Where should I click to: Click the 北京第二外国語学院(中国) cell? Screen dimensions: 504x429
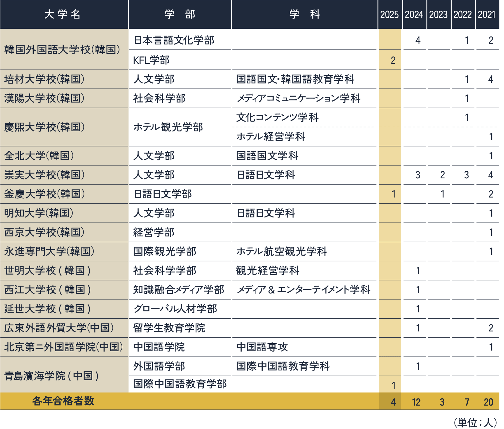[63, 347]
